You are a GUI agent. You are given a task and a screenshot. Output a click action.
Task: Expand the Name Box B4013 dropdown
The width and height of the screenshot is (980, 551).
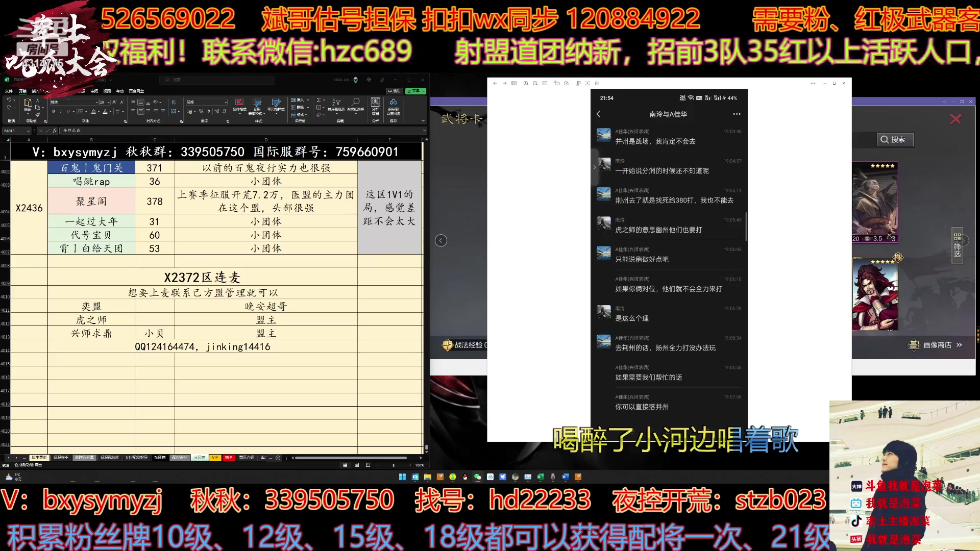click(28, 131)
